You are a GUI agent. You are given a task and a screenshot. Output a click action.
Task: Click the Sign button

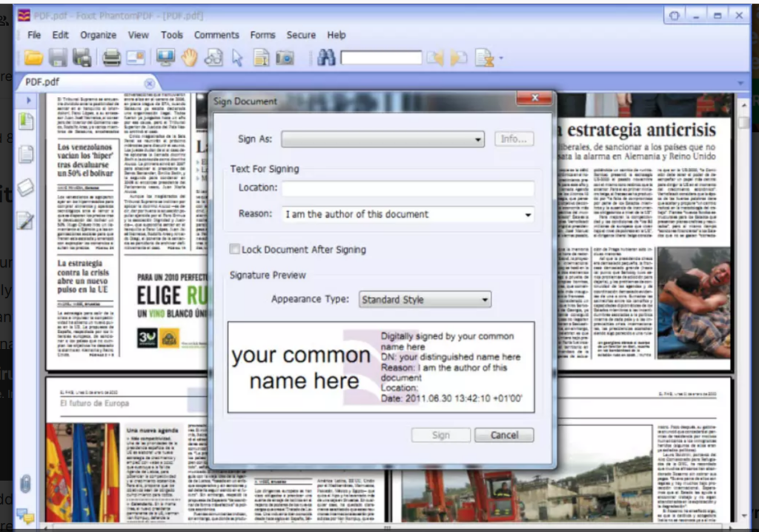[x=441, y=435]
